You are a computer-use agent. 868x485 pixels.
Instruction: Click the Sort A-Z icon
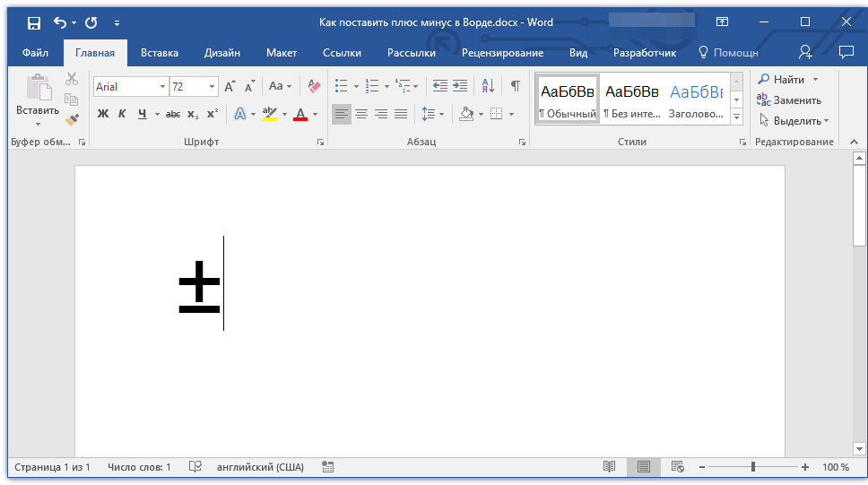tap(488, 86)
